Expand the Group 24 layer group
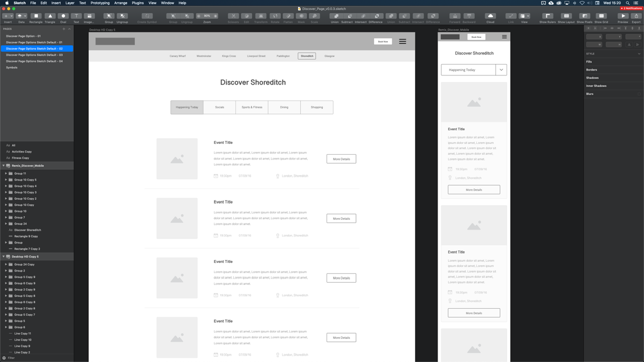The width and height of the screenshot is (644, 362). [7, 224]
